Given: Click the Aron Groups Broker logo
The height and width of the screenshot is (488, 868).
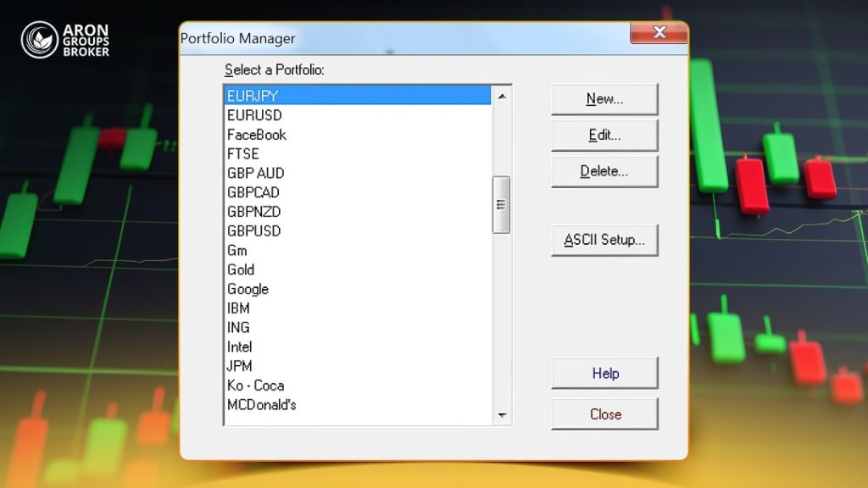Looking at the screenshot, I should coord(65,40).
